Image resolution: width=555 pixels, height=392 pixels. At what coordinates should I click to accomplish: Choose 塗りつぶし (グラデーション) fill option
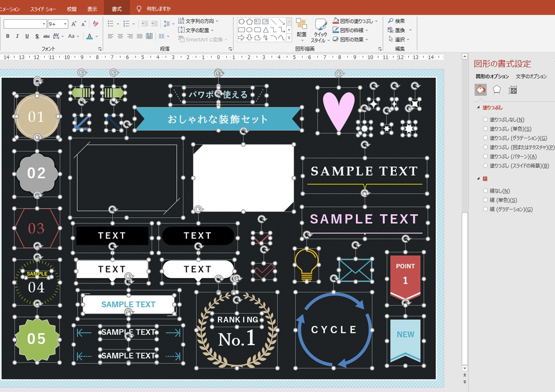click(485, 138)
